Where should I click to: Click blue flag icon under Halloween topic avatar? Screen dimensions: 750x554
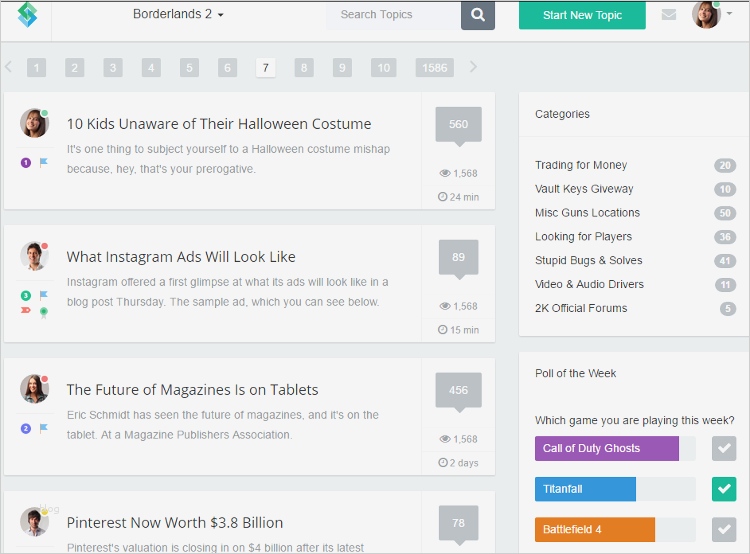[44, 163]
